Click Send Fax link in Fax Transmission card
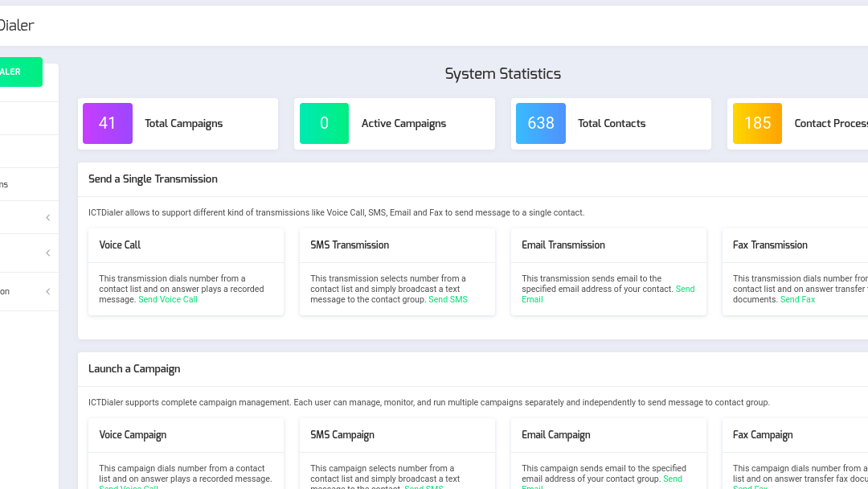This screenshot has width=868, height=489. click(x=798, y=300)
